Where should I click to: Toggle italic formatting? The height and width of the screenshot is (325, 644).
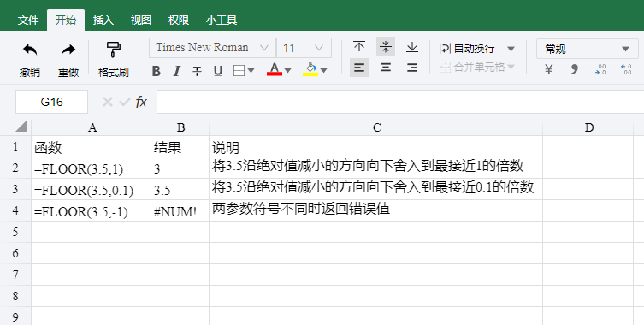pos(176,71)
